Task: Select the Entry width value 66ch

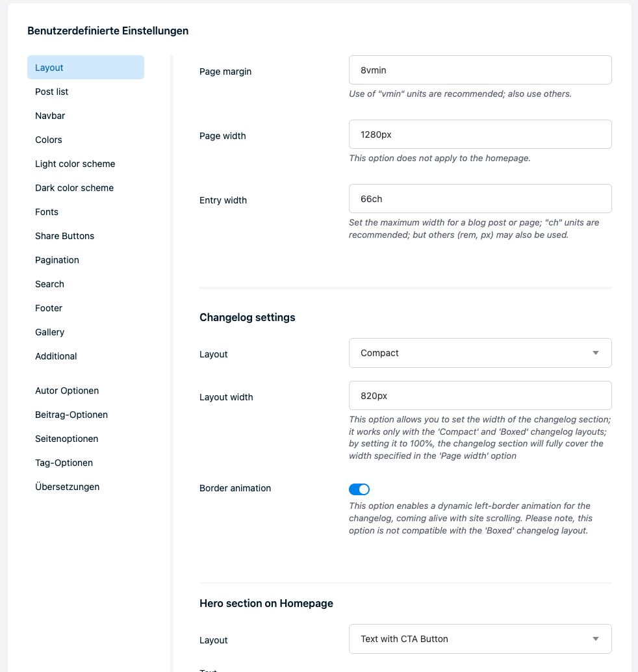Action: click(480, 198)
